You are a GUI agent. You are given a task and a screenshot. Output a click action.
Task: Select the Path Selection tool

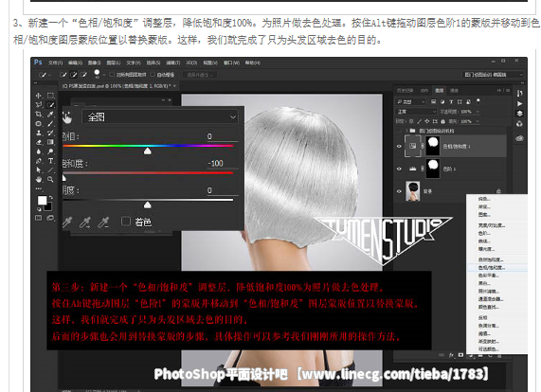(39, 170)
